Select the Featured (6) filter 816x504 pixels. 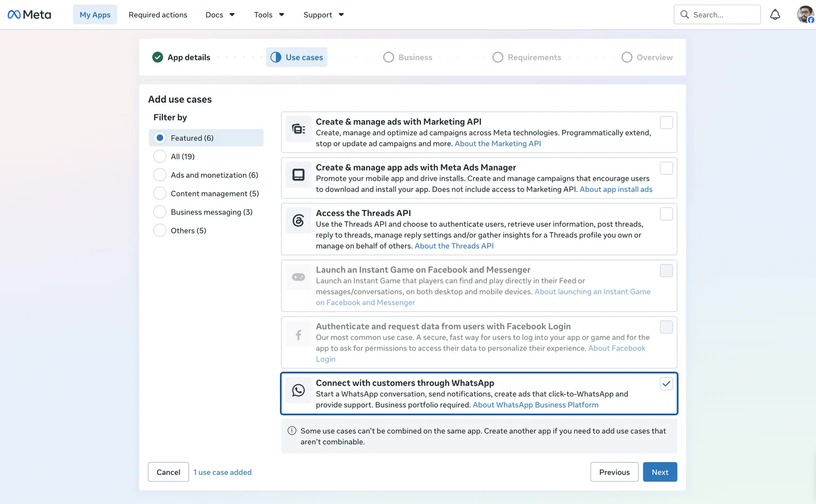pyautogui.click(x=206, y=138)
